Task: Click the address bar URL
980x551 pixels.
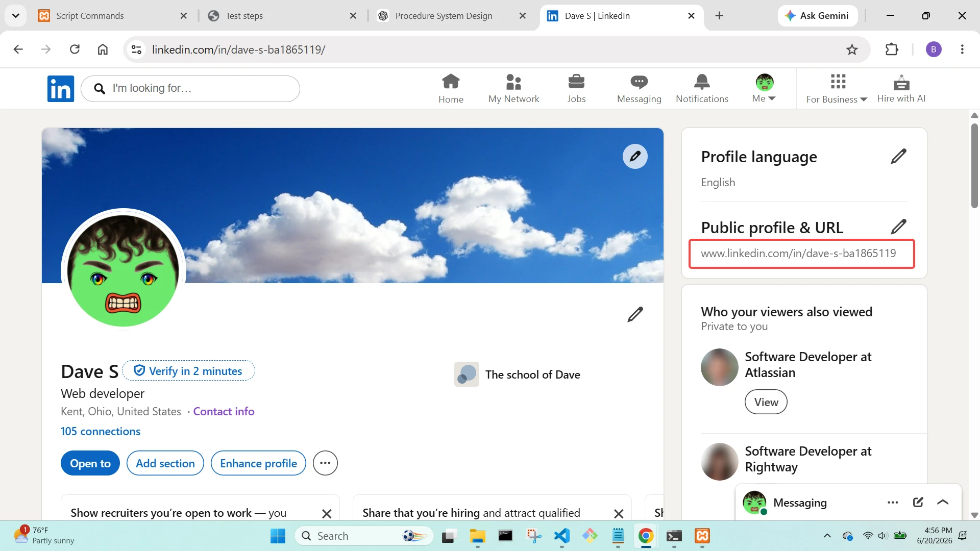Action: pyautogui.click(x=238, y=49)
